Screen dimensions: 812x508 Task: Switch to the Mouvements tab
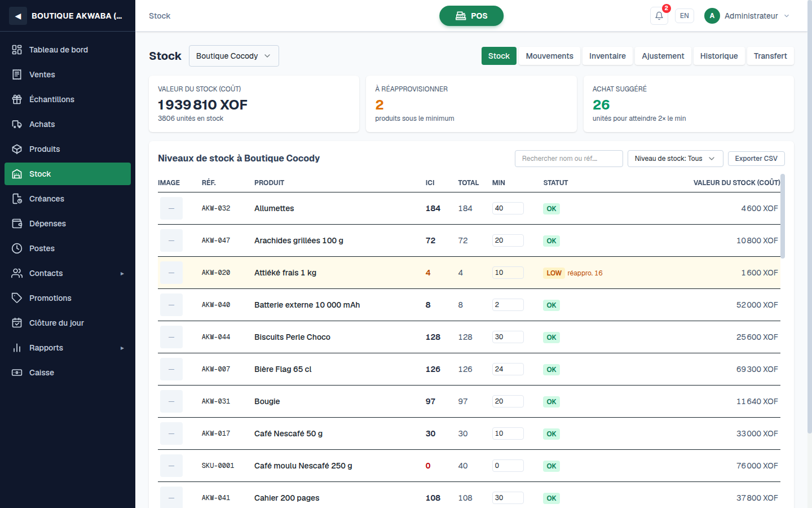(549, 56)
